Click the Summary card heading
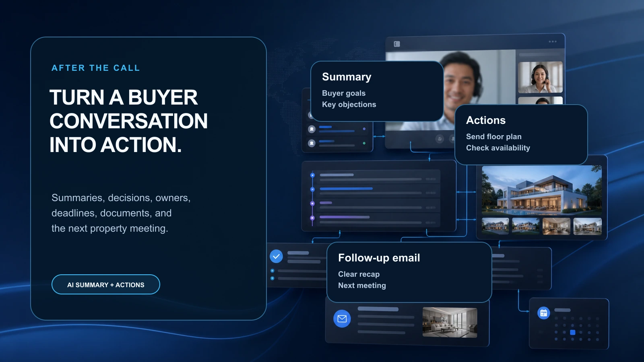 tap(347, 77)
